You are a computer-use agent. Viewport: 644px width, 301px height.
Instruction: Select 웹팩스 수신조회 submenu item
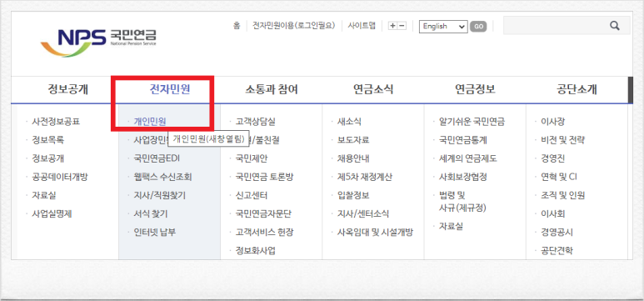(162, 178)
